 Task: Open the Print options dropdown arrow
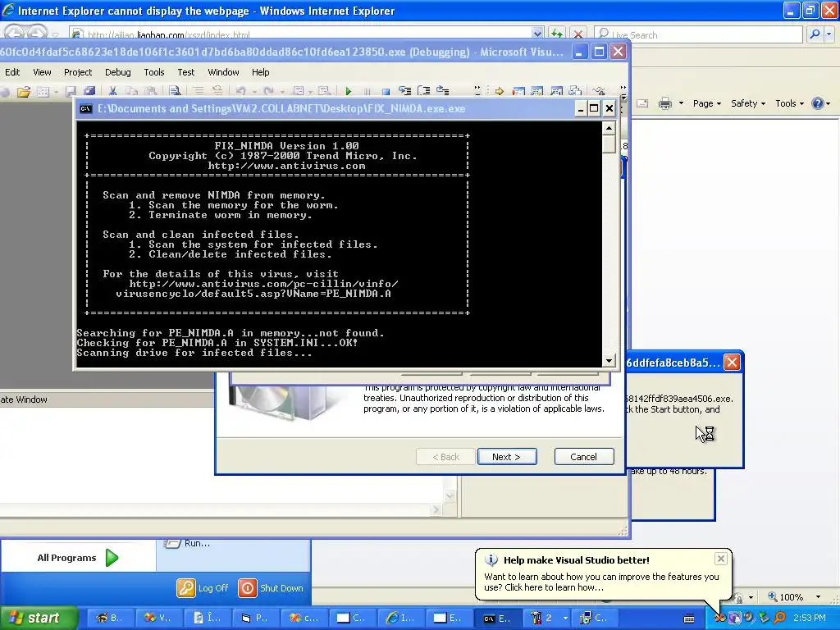[x=681, y=103]
